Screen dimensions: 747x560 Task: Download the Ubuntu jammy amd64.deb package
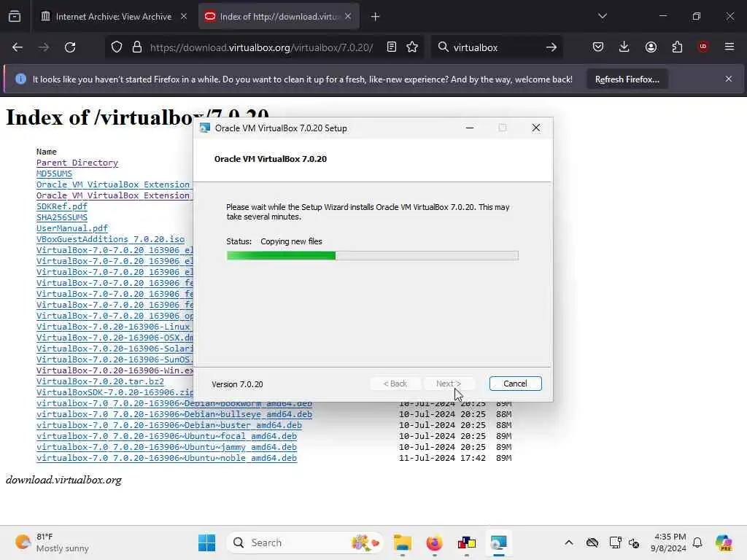click(167, 448)
